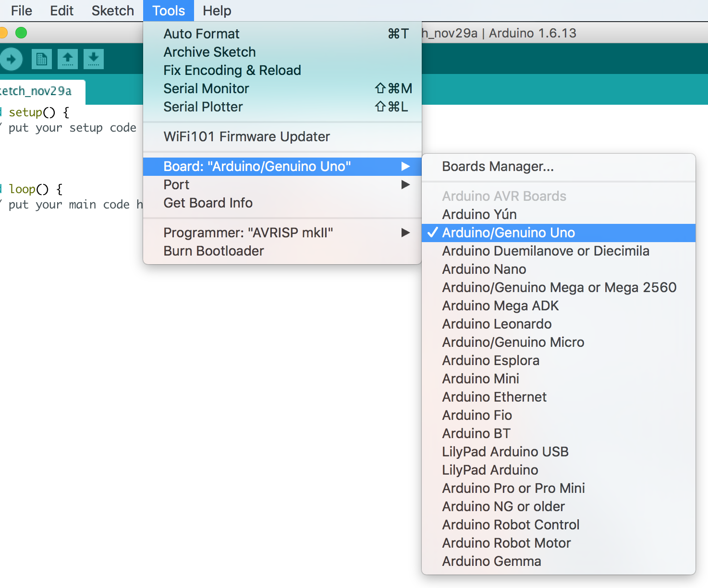
Task: Select the Arduino Nano board
Action: pyautogui.click(x=559, y=269)
